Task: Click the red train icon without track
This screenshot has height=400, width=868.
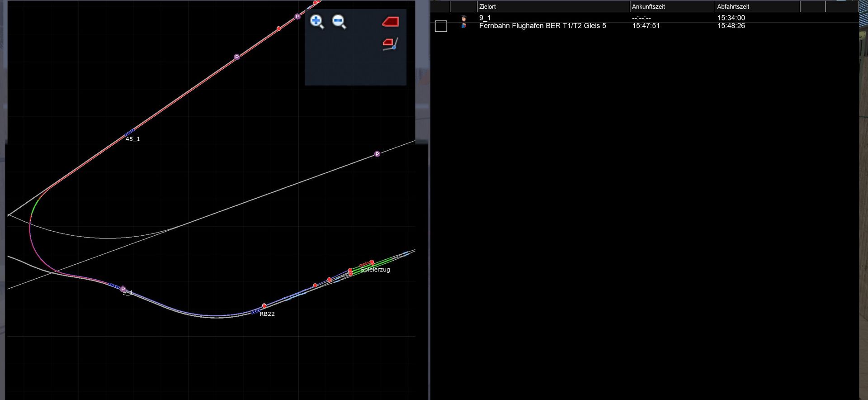Action: [390, 21]
